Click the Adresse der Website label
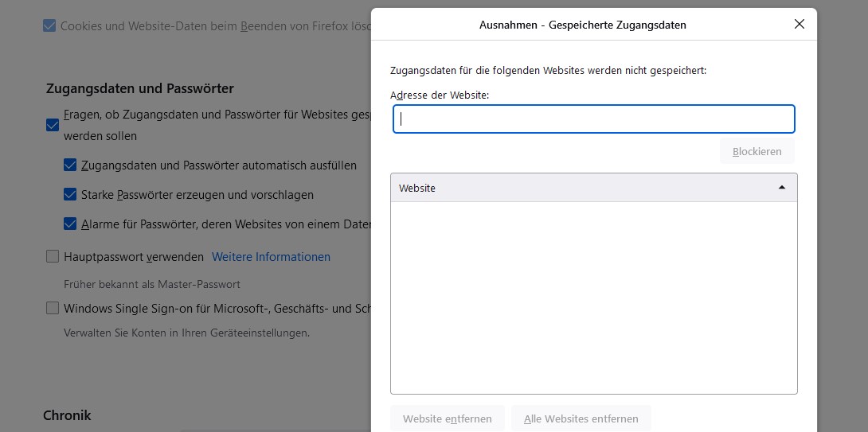This screenshot has height=432, width=868. pyautogui.click(x=440, y=95)
